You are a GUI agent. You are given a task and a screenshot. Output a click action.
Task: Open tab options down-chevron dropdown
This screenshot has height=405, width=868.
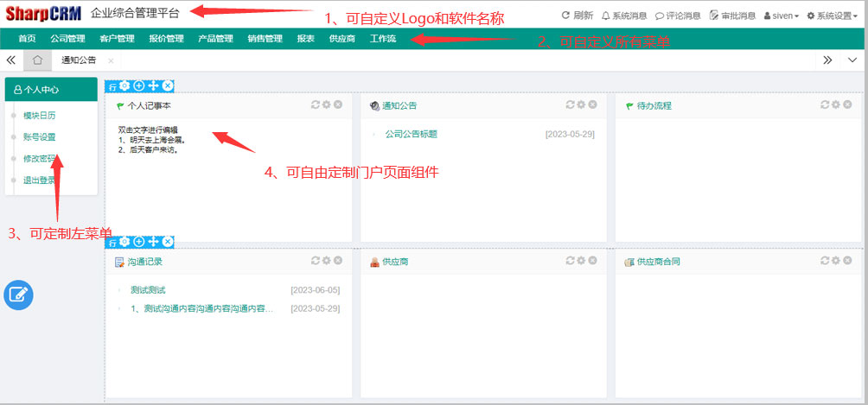tap(852, 60)
